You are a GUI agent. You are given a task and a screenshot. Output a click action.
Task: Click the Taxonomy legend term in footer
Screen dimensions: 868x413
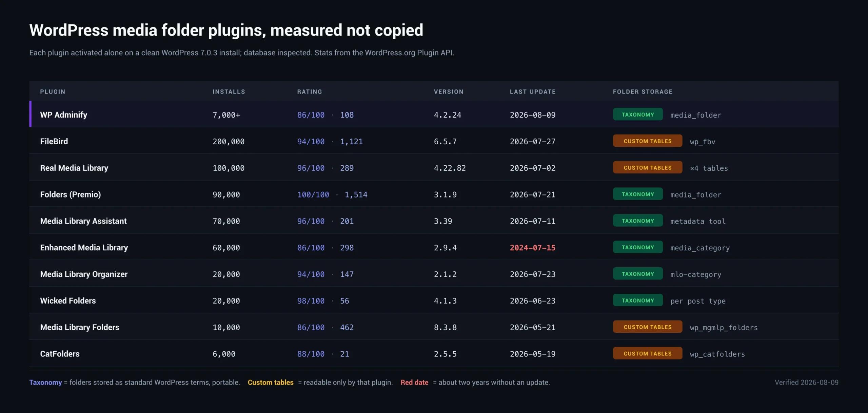pos(45,382)
